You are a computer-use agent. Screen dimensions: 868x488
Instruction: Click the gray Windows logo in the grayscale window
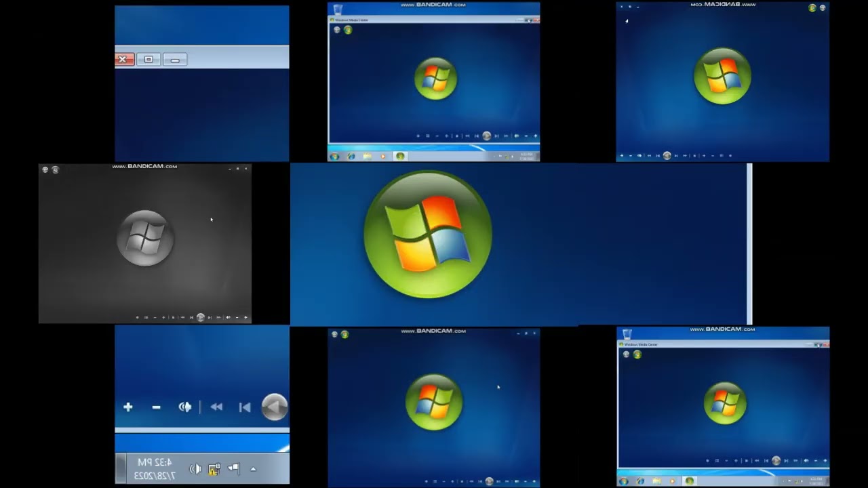click(x=145, y=238)
